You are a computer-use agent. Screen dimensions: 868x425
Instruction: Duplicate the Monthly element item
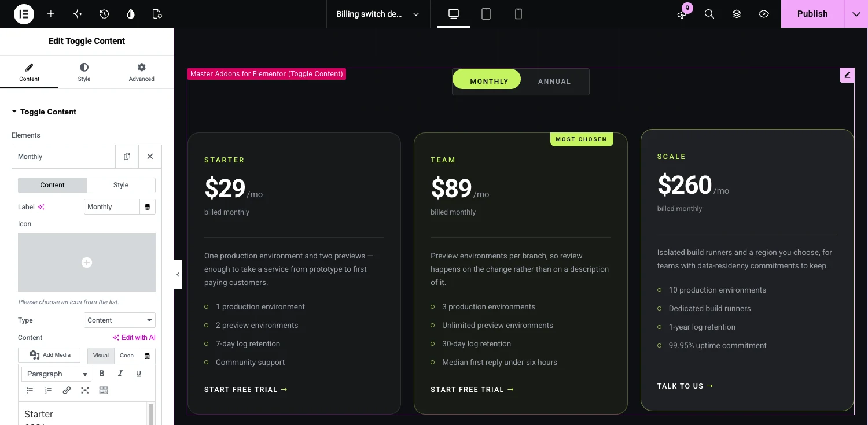click(127, 157)
